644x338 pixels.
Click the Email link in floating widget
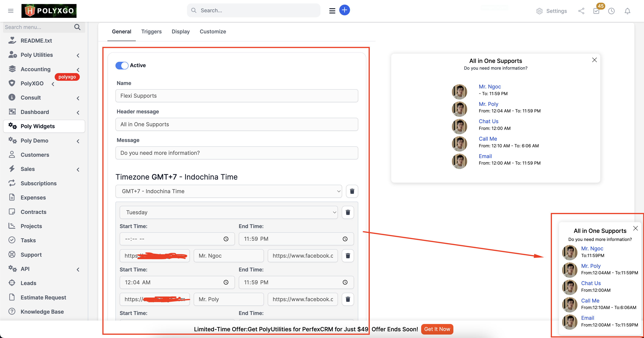[587, 318]
